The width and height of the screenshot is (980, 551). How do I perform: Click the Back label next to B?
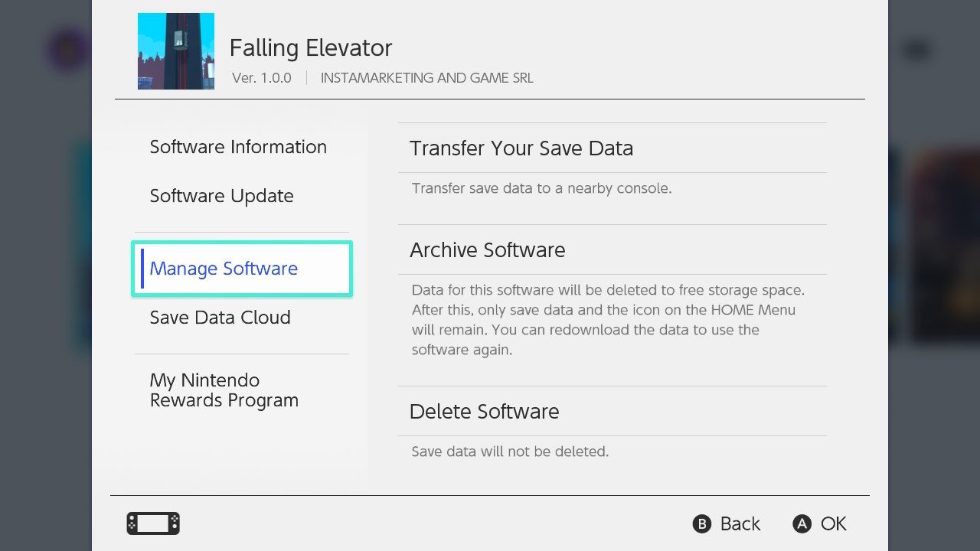click(x=740, y=523)
